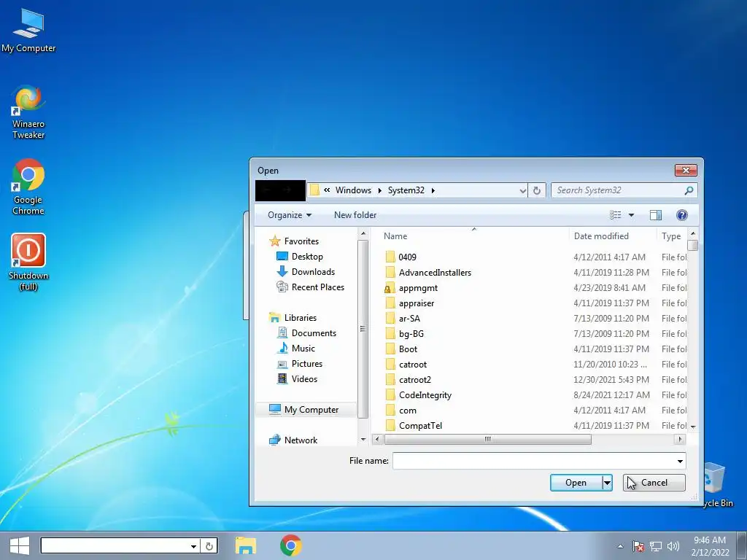This screenshot has width=747, height=560.
Task: Select Libraries in navigation pane
Action: (x=293, y=318)
